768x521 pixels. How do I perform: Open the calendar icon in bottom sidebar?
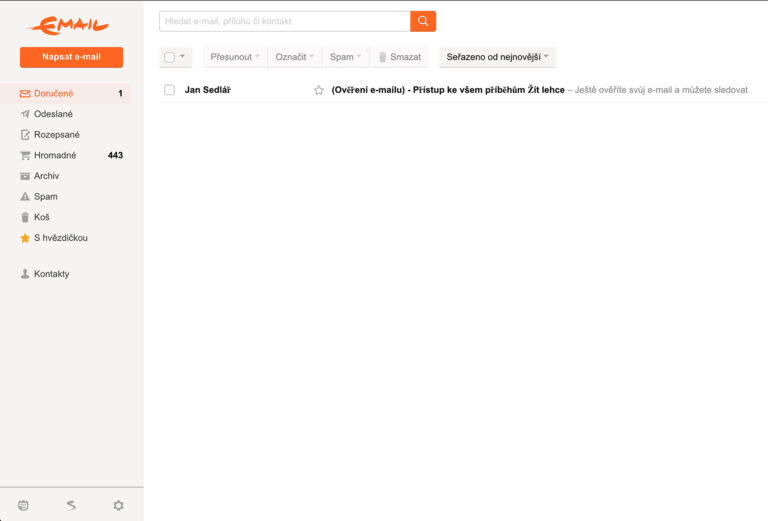24,505
